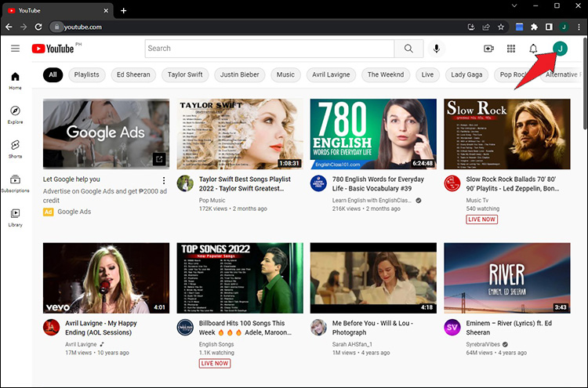Screen dimensions: 588x388
Task: Open the hamburger guide menu
Action: click(15, 49)
